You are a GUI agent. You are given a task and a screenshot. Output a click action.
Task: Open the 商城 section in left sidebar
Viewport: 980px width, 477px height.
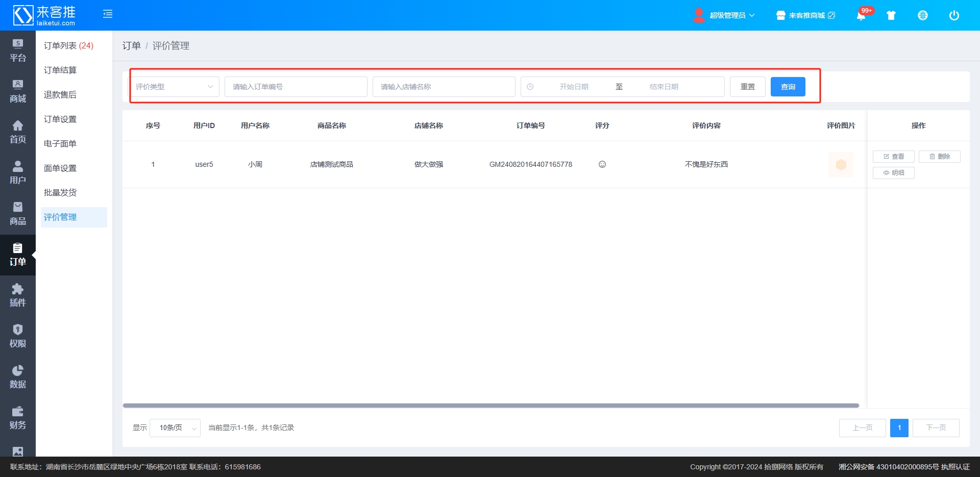(18, 91)
